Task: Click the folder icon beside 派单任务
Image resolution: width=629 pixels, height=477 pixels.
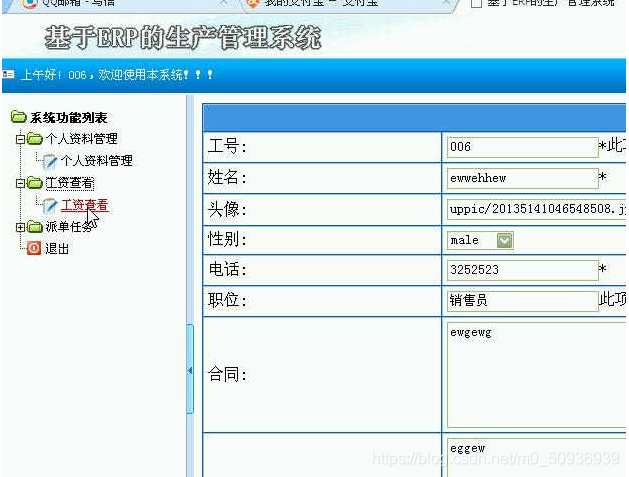Action: coord(35,227)
